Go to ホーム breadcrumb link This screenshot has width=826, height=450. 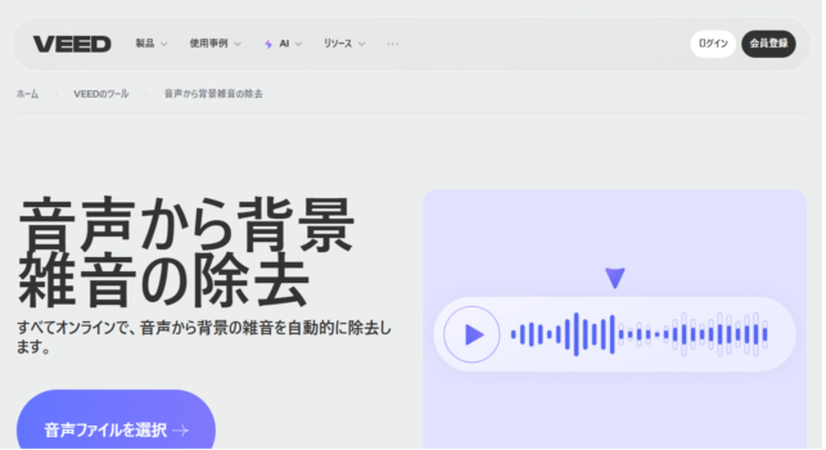27,94
